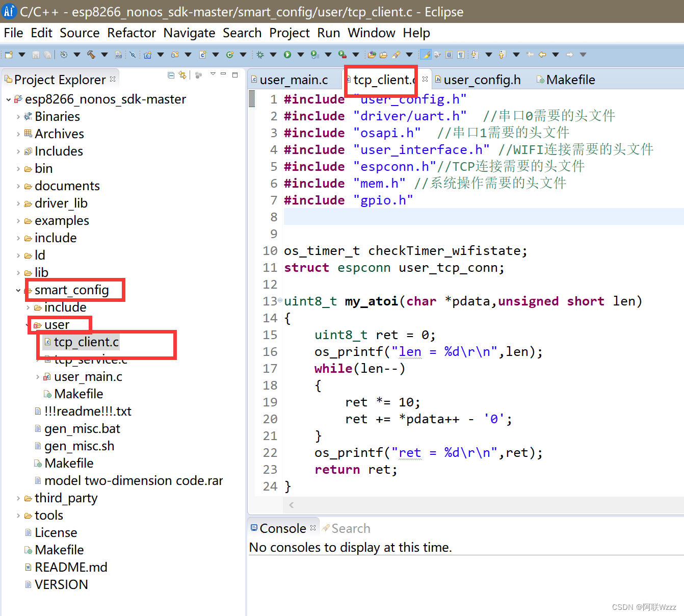Viewport: 684px width, 616px height.
Task: Expand the driver_lib folder
Action: 18,203
